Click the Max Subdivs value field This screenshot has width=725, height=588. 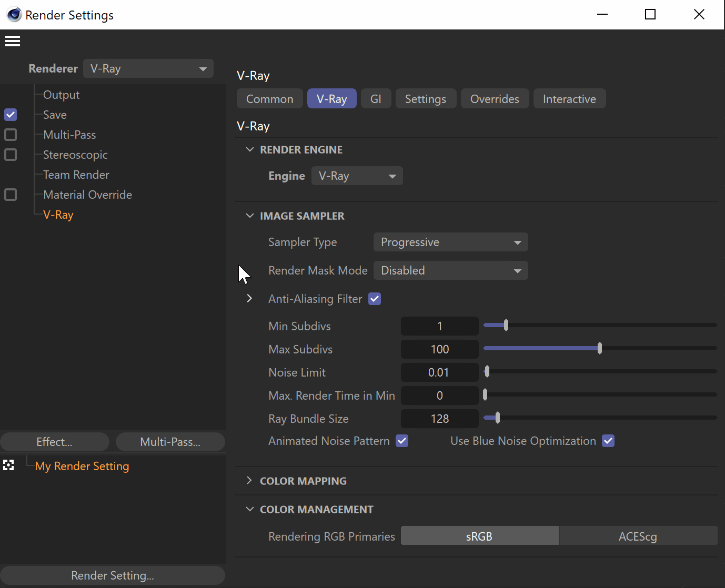click(440, 349)
